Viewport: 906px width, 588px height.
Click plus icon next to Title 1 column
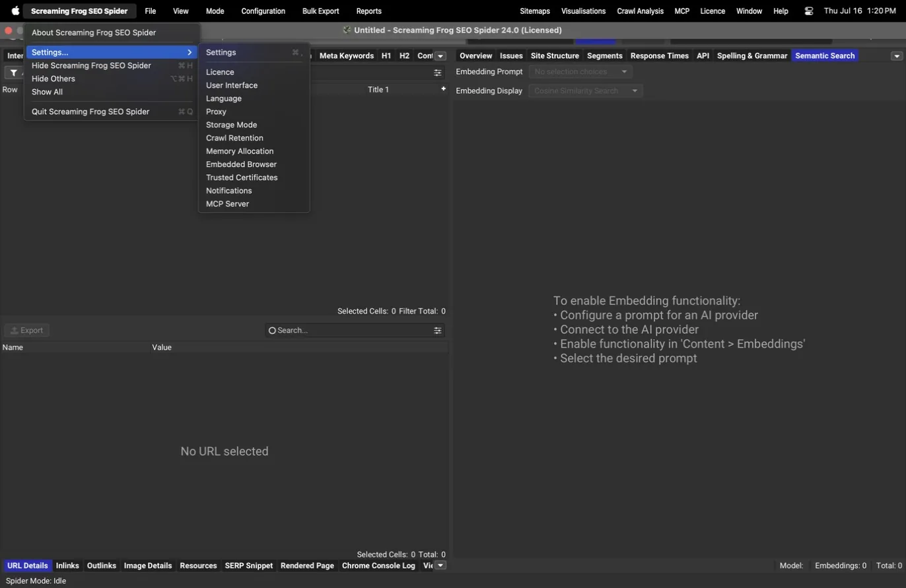tap(443, 89)
